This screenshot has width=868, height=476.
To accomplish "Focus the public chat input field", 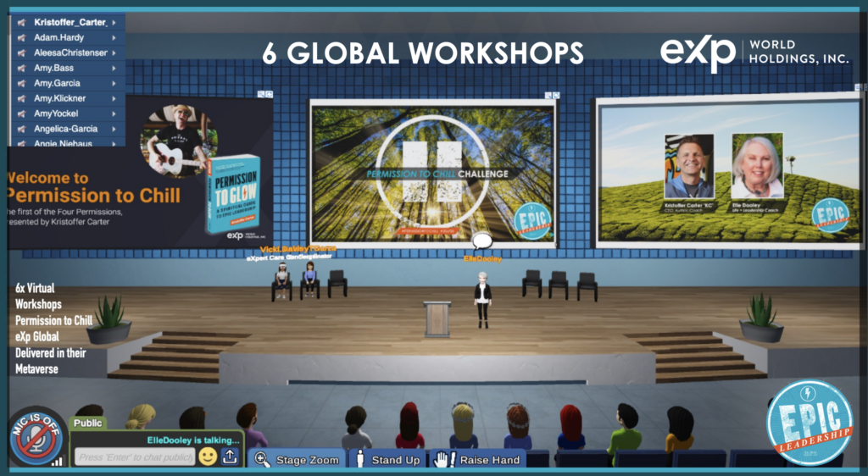I will click(135, 457).
